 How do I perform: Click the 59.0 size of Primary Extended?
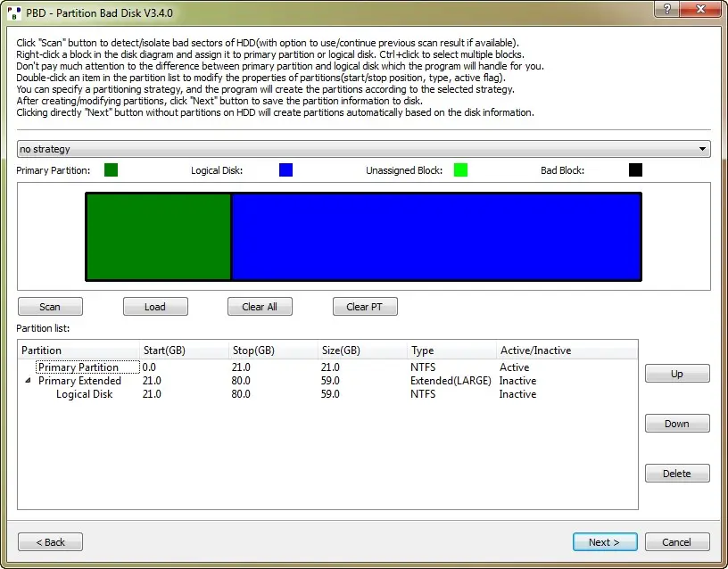tap(330, 381)
